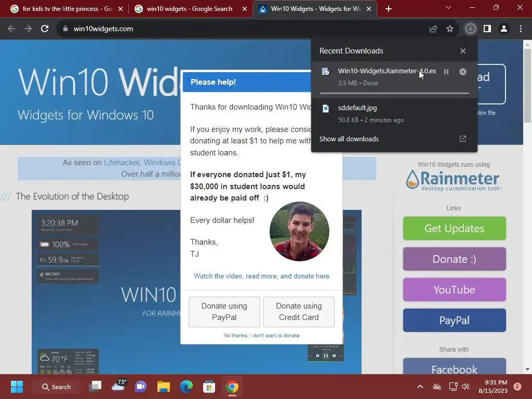
Task: Click the Chrome icon in the taskbar
Action: click(x=232, y=387)
